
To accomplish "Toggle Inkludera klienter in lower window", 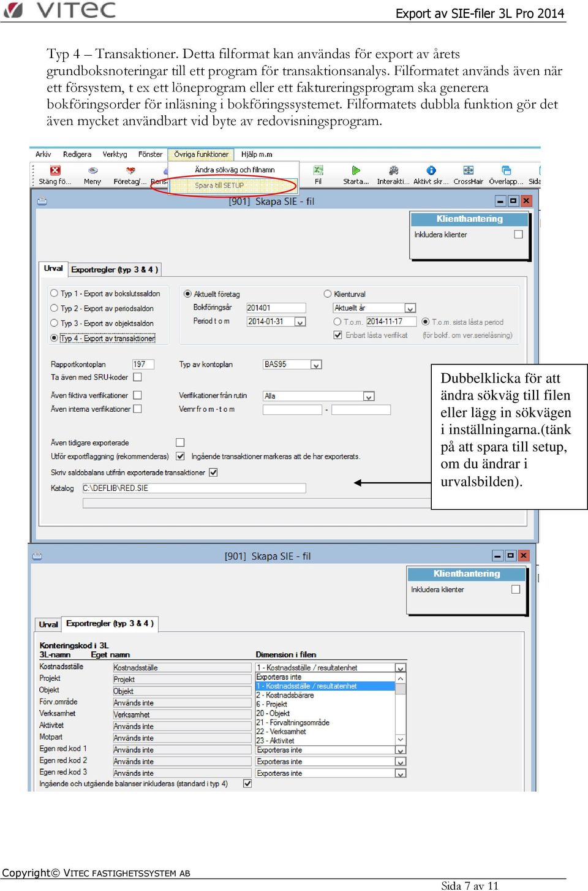I will 516,589.
